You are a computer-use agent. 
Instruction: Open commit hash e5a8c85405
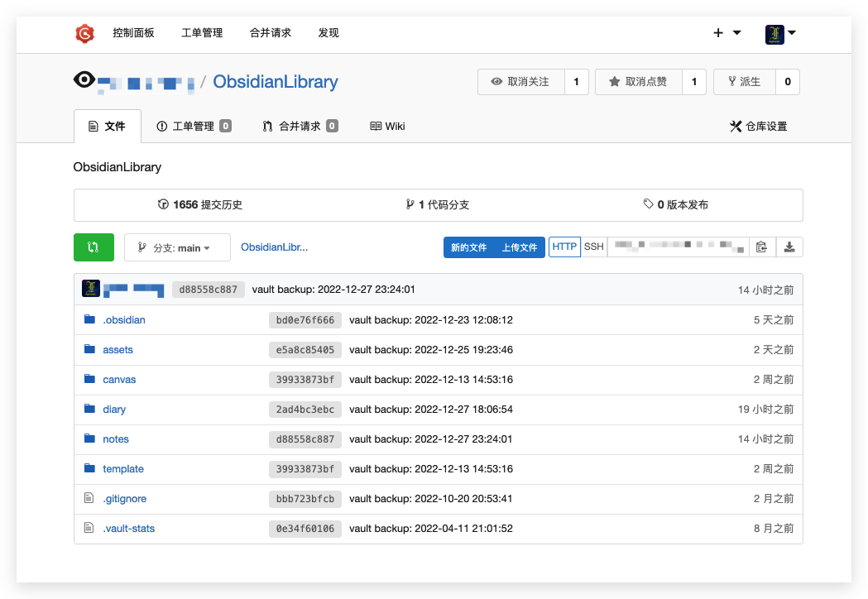[305, 350]
